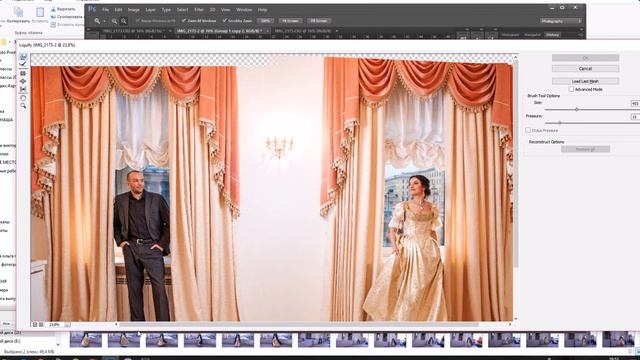Click the plus zoom button below Liquify preview
The width and height of the screenshot is (640, 360).
pyautogui.click(x=41, y=324)
